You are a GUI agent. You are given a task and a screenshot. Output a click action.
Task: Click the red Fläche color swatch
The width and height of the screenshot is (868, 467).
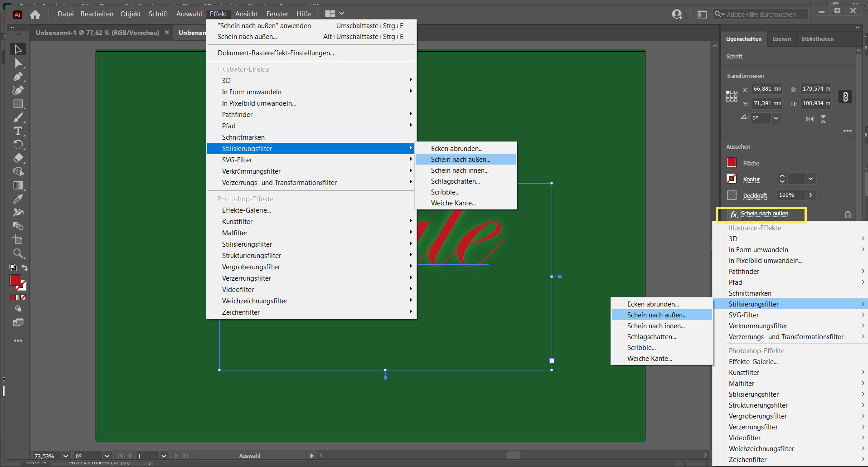pyautogui.click(x=732, y=163)
